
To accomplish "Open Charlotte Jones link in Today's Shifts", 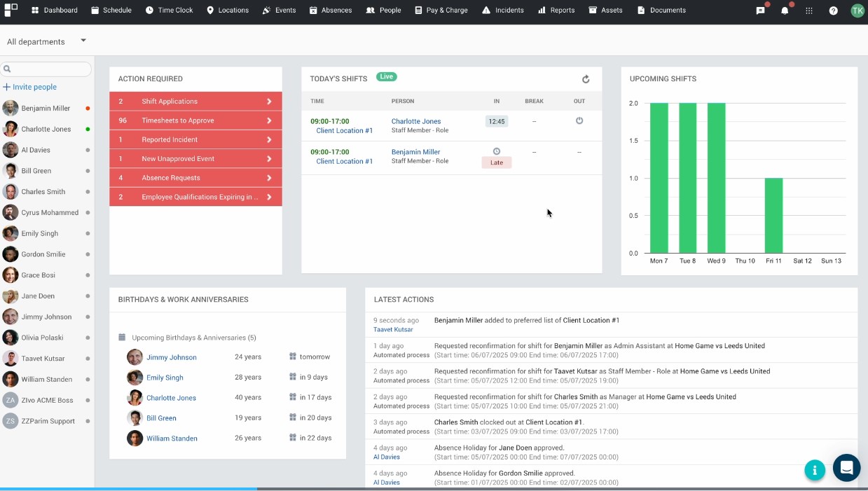I will pyautogui.click(x=416, y=121).
